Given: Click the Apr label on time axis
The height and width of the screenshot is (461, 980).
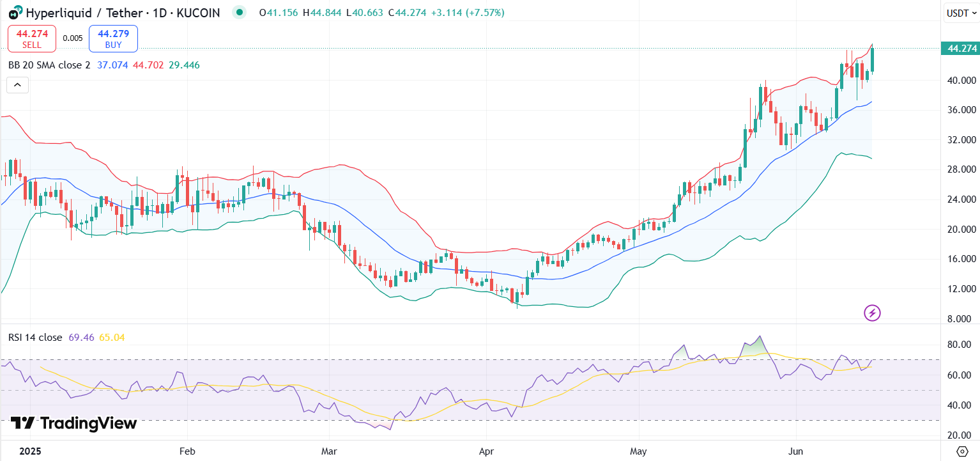Looking at the screenshot, I should (487, 451).
